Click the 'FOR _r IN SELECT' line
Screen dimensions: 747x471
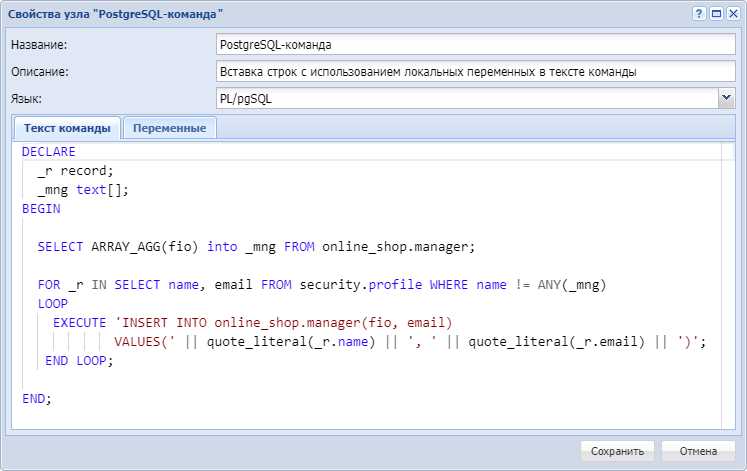[322, 285]
